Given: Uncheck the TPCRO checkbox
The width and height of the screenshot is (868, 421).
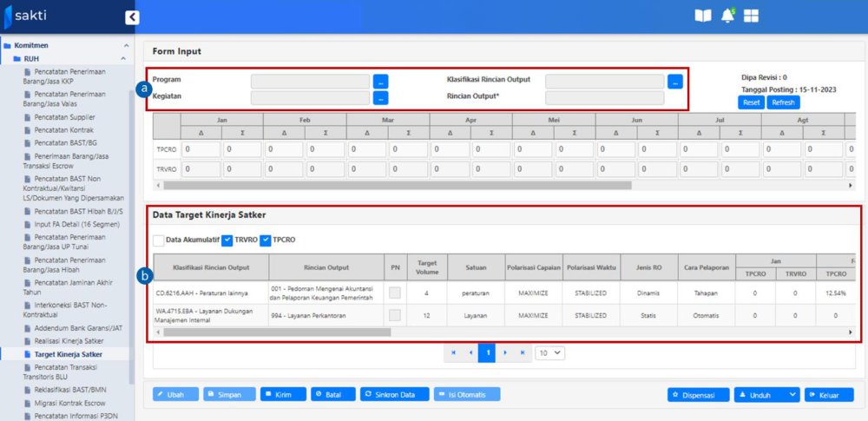Looking at the screenshot, I should (266, 240).
